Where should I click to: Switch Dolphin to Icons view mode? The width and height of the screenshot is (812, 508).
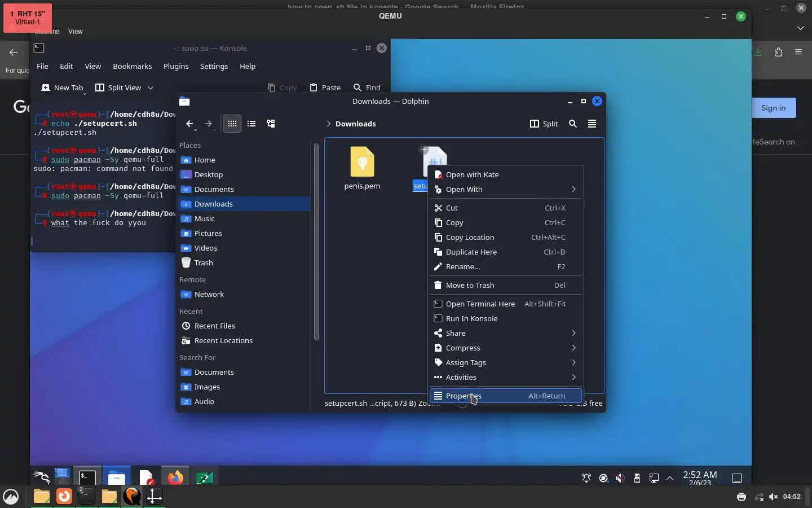[232, 124]
